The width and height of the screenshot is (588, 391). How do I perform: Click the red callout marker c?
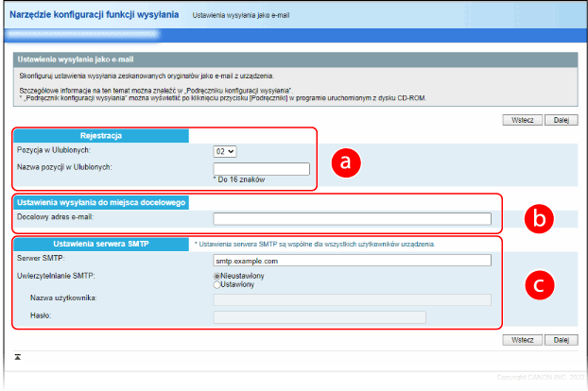[x=538, y=284]
